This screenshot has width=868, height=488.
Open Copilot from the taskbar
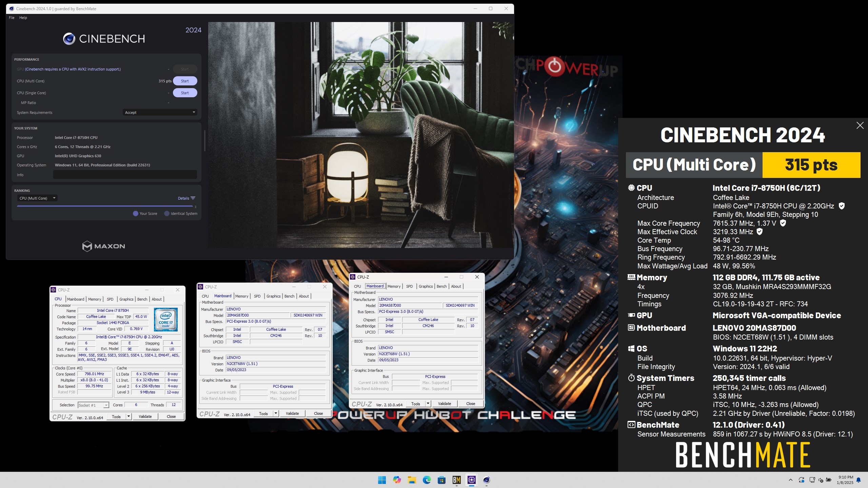click(x=397, y=480)
